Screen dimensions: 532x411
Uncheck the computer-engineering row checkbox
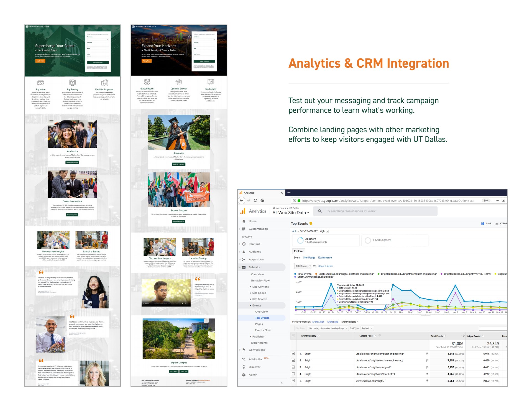[x=293, y=354]
